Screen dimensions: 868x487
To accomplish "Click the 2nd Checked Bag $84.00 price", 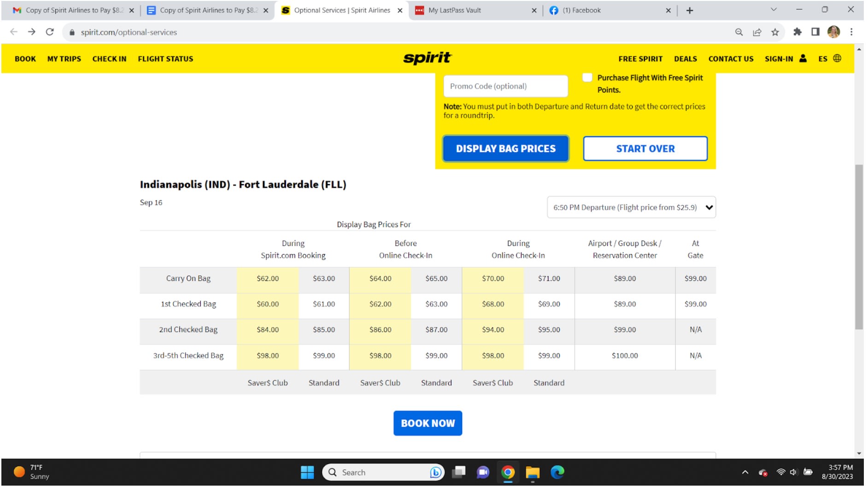I will (268, 330).
